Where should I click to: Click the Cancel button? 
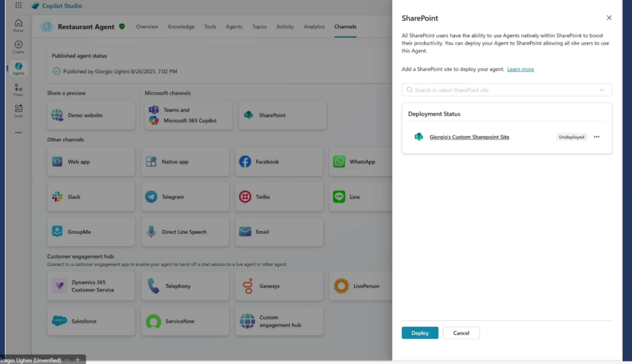(461, 333)
